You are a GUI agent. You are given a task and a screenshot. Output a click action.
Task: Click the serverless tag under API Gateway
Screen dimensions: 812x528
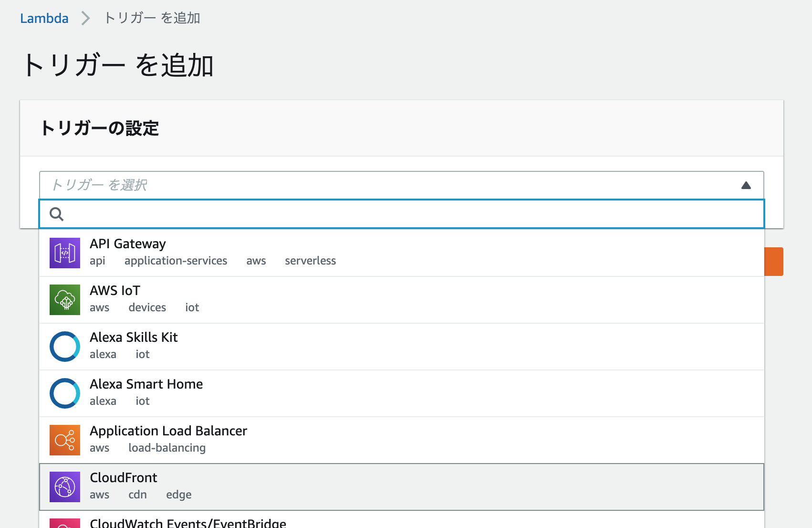pyautogui.click(x=311, y=261)
